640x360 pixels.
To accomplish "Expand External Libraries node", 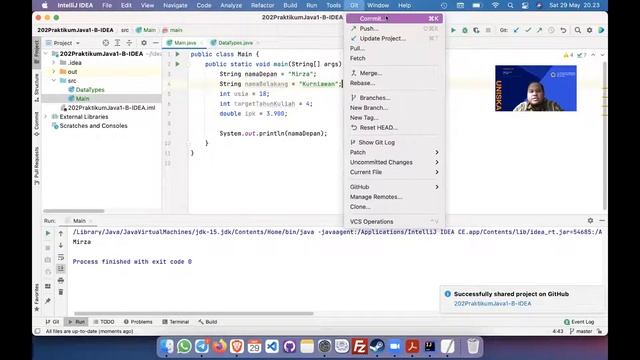I will [x=46, y=117].
